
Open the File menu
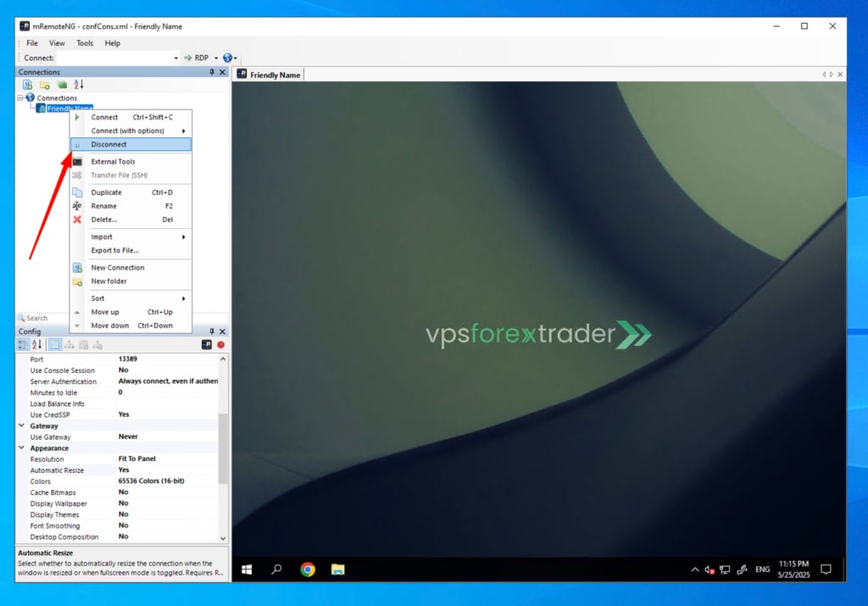(x=32, y=43)
